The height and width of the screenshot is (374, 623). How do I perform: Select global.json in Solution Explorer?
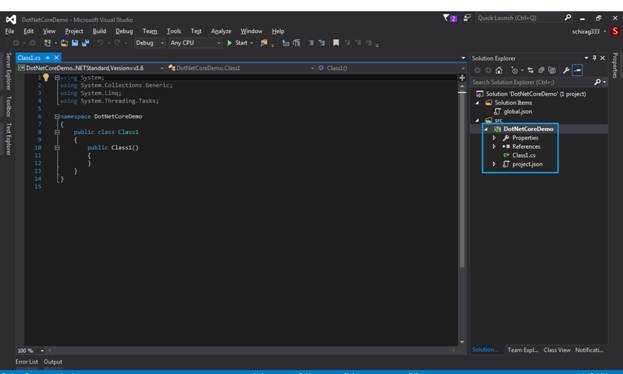coord(518,112)
